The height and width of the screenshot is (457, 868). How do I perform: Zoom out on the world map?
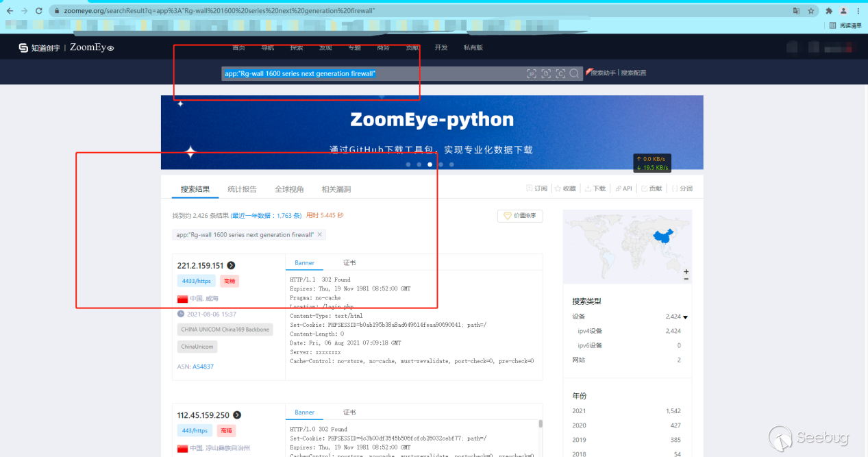click(686, 279)
